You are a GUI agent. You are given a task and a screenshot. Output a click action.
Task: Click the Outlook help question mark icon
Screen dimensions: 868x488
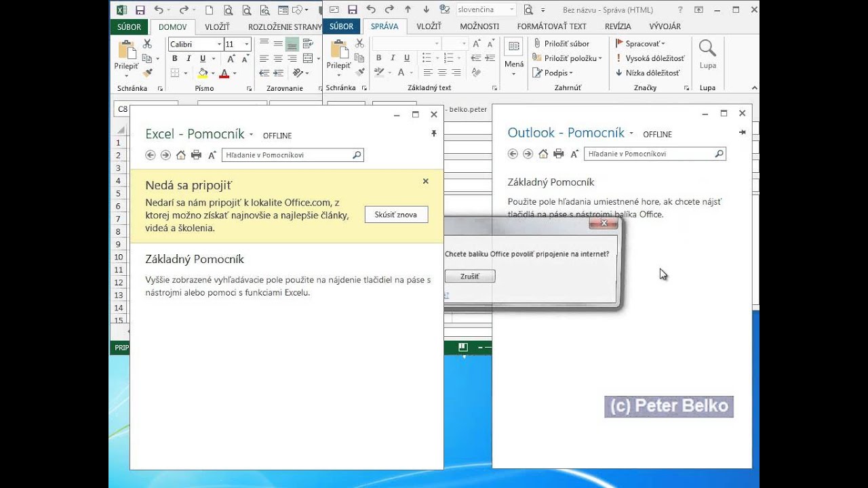680,9
